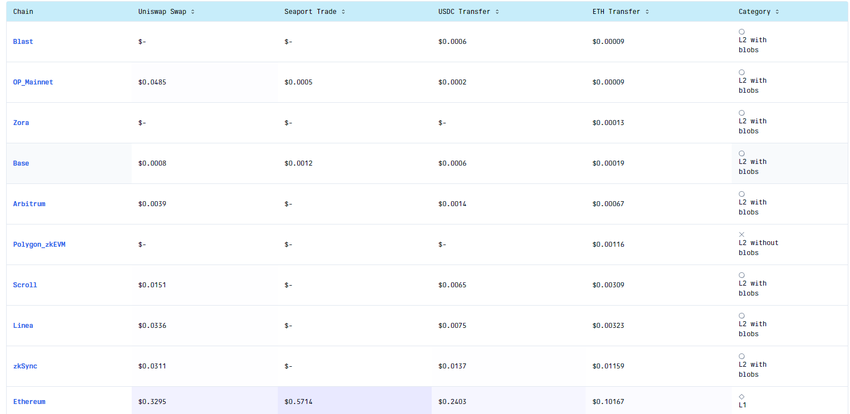Select Arbitrum Uniswap Swap value $0.0039
The height and width of the screenshot is (414, 850).
click(x=152, y=204)
